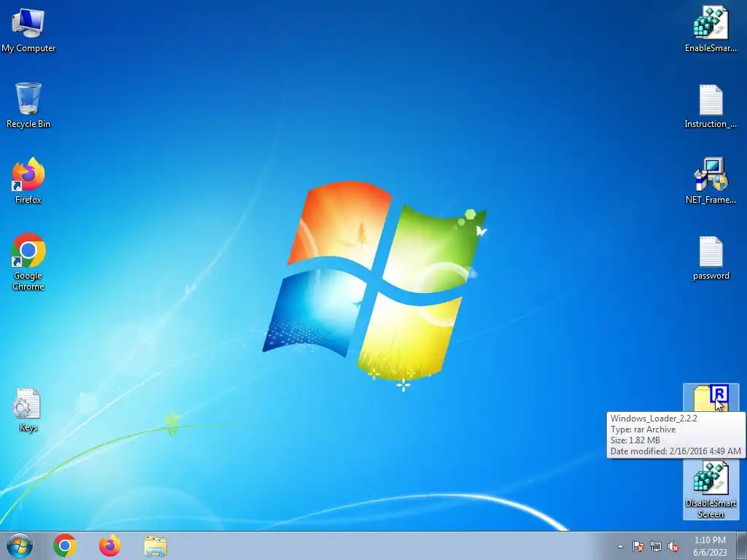Select the Keys file on desktop
Viewport: 747px width, 560px height.
28,410
